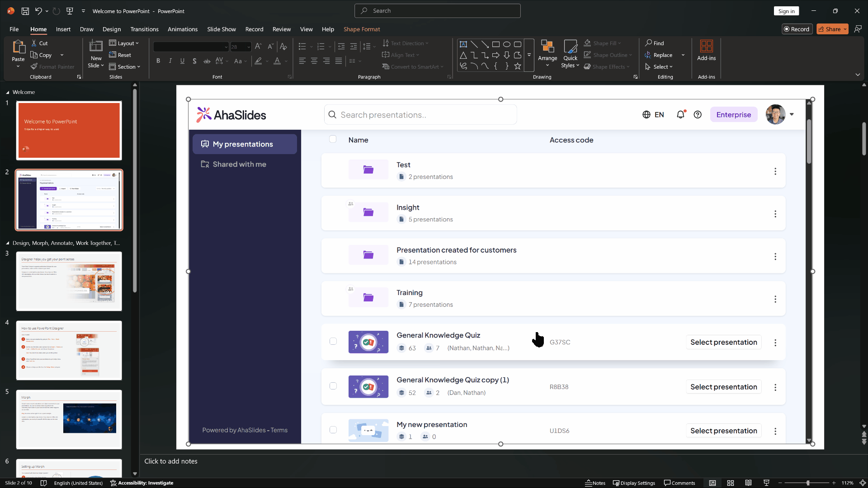Click Select presentation for General Knowledge Quiz
Screen dimensions: 868x488
pyautogui.click(x=723, y=343)
